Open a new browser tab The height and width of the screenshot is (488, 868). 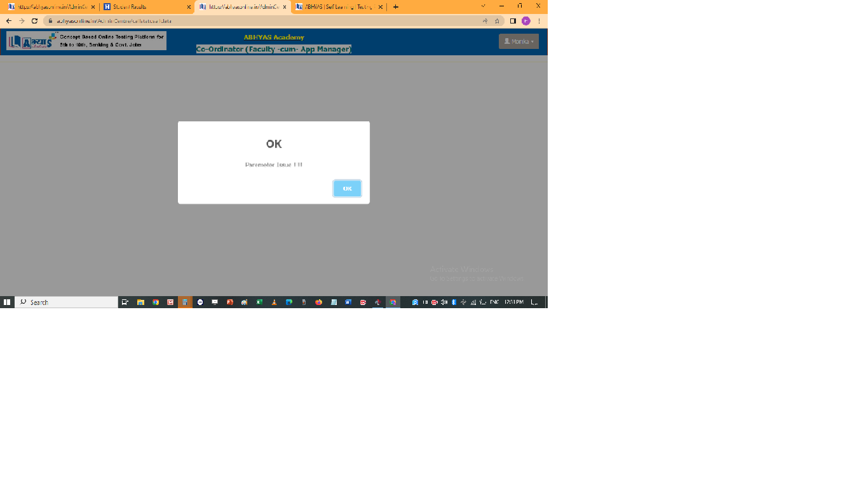coord(396,7)
